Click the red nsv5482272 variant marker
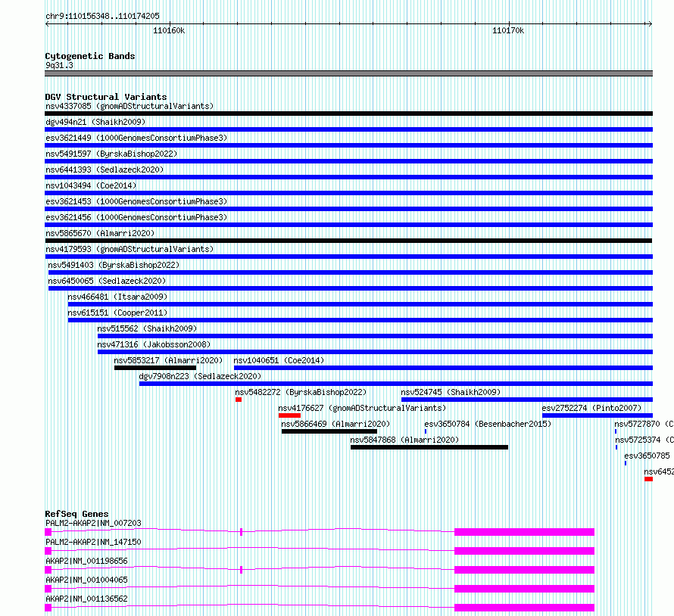The image size is (674, 616). tap(239, 400)
